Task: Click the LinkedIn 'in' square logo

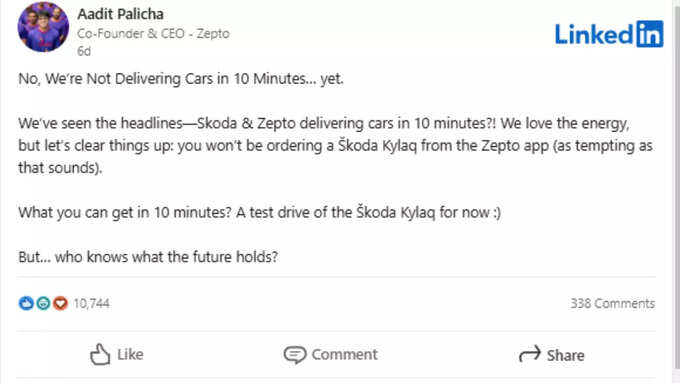Action: pos(650,34)
